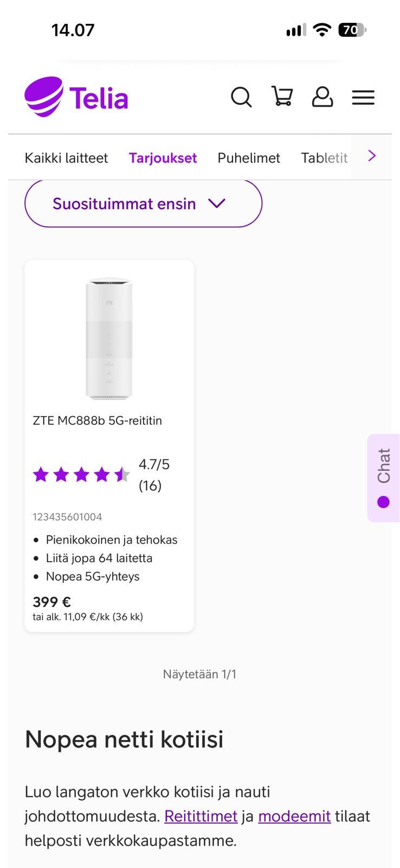
Task: Open the hamburger menu icon
Action: (363, 98)
